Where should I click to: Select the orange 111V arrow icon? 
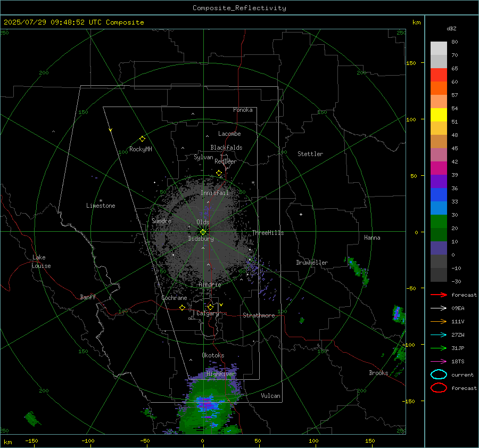[x=439, y=321]
